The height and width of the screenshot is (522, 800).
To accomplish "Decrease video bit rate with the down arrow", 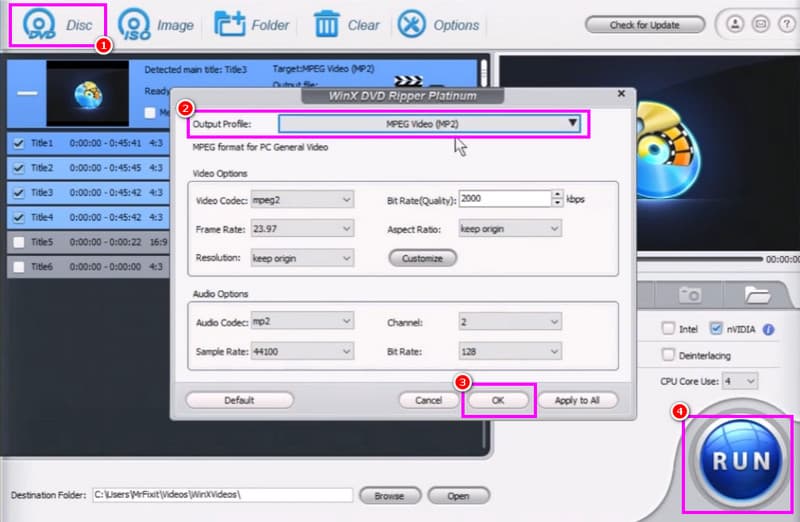I will point(558,203).
